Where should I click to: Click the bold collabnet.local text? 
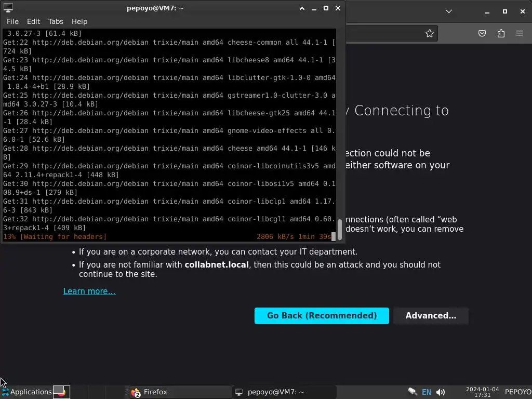click(217, 264)
